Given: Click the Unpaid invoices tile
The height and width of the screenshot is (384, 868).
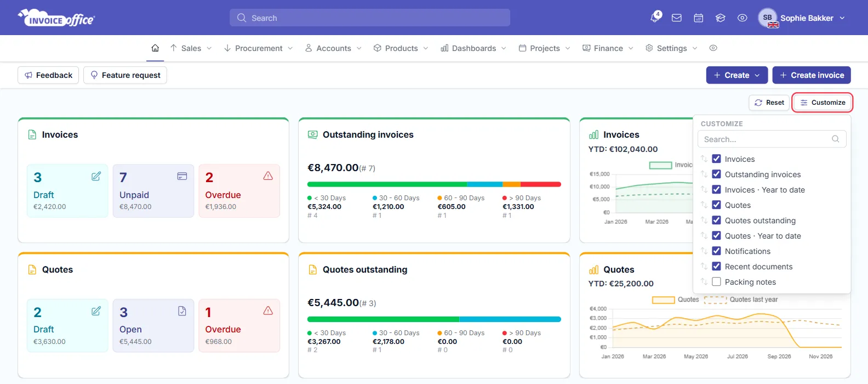Looking at the screenshot, I should click(153, 191).
